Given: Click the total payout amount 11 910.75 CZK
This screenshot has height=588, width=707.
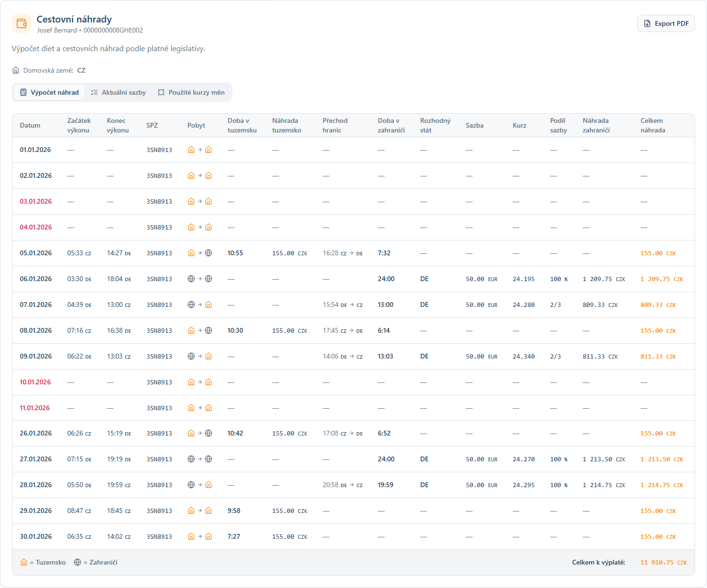Looking at the screenshot, I should pos(663,562).
